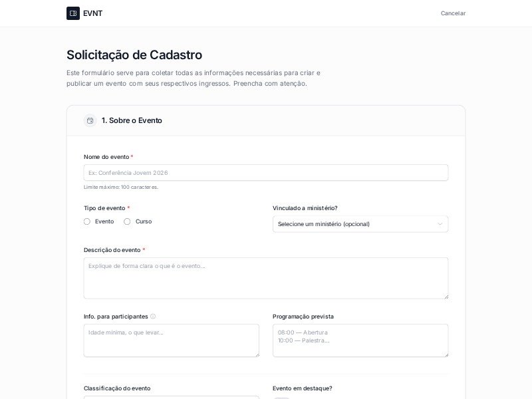
Task: Click inside the 'Descrição do evento' textarea
Action: click(x=266, y=276)
